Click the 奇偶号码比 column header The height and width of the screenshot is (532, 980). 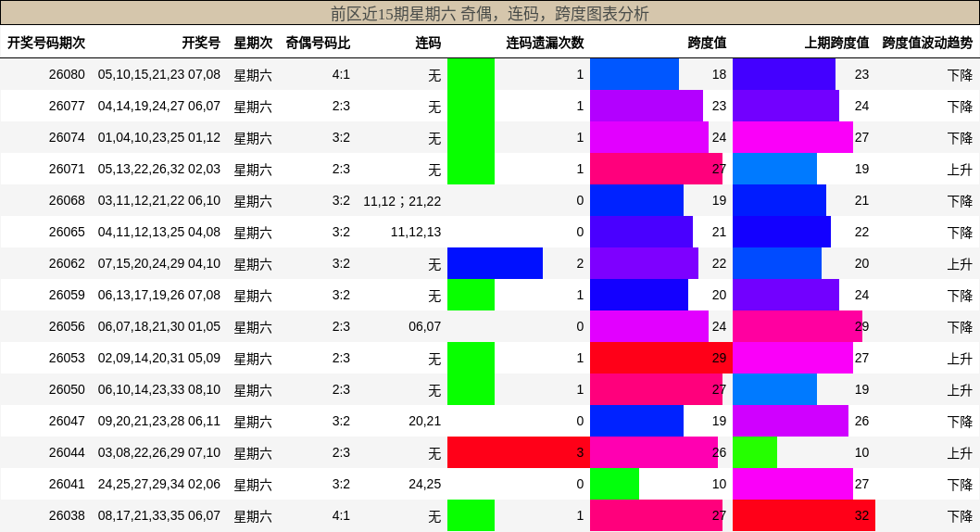click(318, 43)
